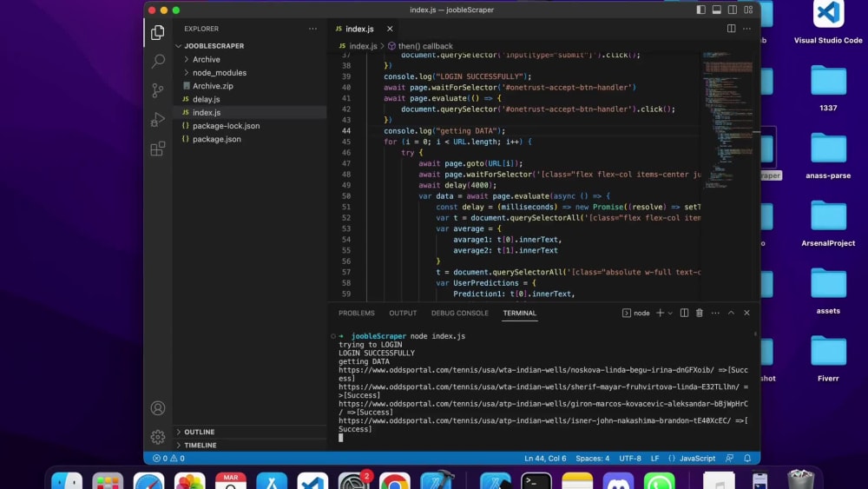Toggle the bottom panel layout button
Viewport: 868px width, 489px height.
click(716, 10)
